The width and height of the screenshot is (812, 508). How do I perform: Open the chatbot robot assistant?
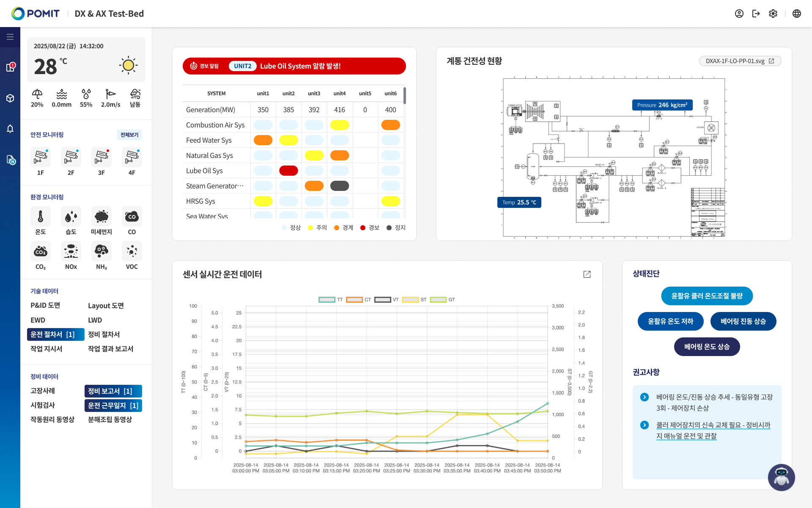[x=781, y=477]
